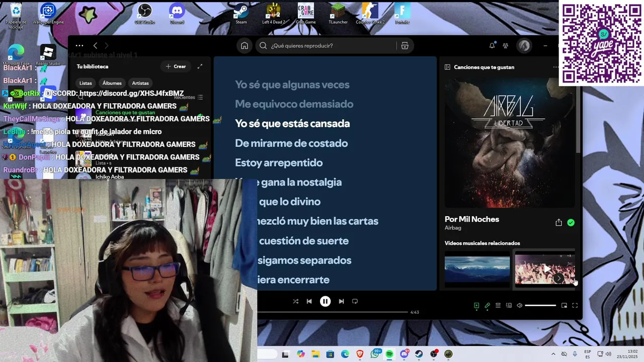Toggle the Now Playing view panel

click(476, 305)
